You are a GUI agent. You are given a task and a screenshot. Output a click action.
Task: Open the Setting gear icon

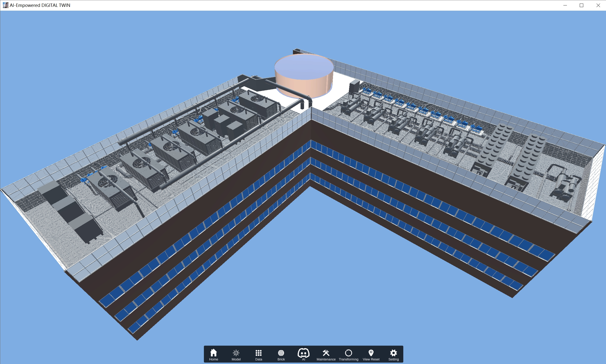[393, 354]
